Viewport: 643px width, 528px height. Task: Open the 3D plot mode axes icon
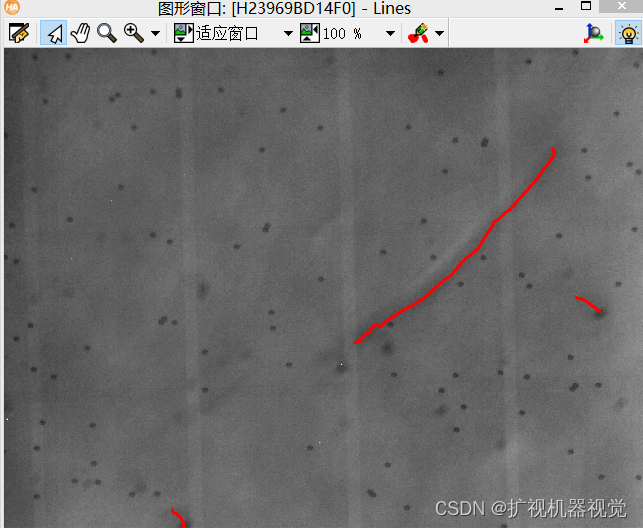click(593, 33)
